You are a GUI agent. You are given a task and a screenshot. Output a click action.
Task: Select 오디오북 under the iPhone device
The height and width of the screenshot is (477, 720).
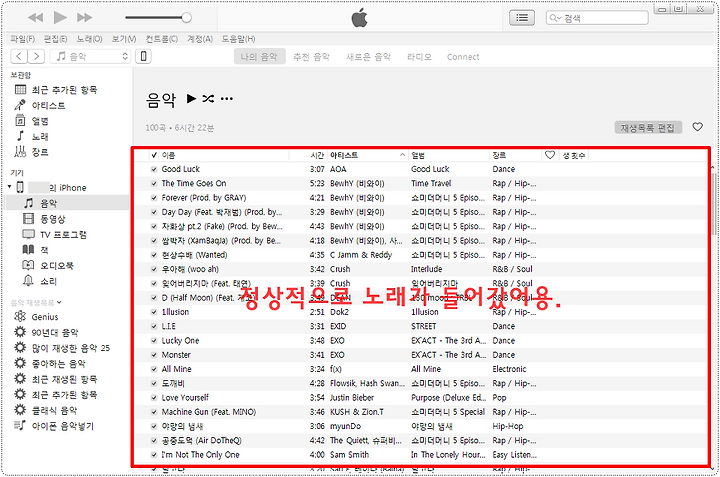tap(56, 265)
